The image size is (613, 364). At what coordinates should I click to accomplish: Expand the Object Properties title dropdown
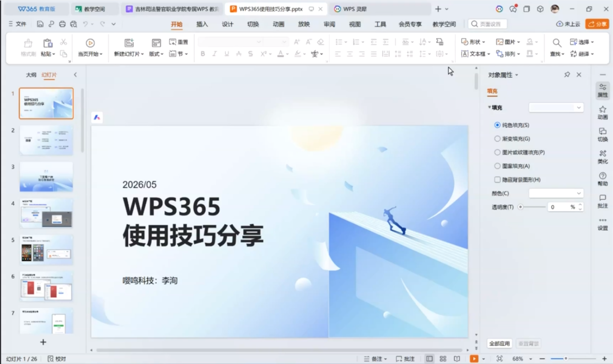pos(517,75)
